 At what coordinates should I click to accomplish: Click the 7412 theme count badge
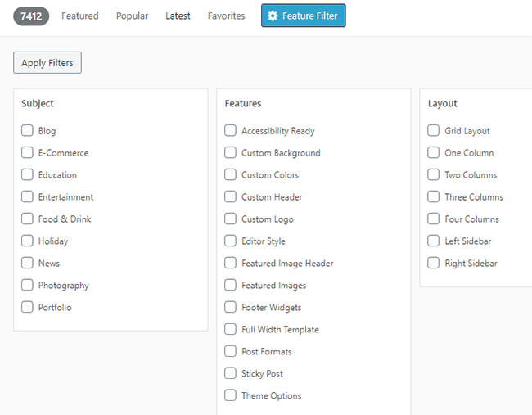coord(31,16)
